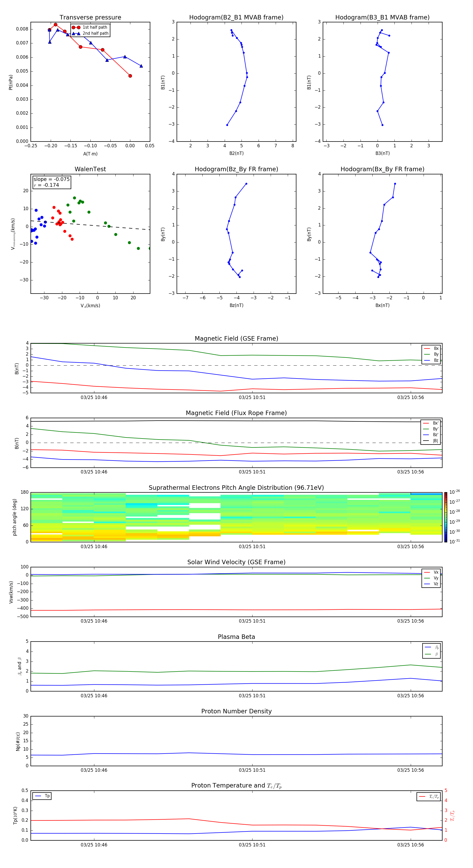The image size is (473, 868).
Task: Click the 'Plasma Beta' plot title
Action: click(236, 637)
